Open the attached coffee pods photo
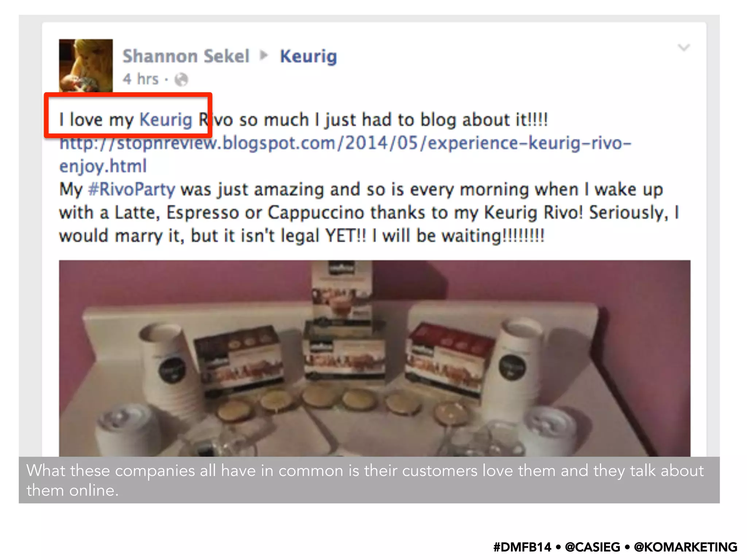This screenshot has height=560, width=747. point(375,358)
